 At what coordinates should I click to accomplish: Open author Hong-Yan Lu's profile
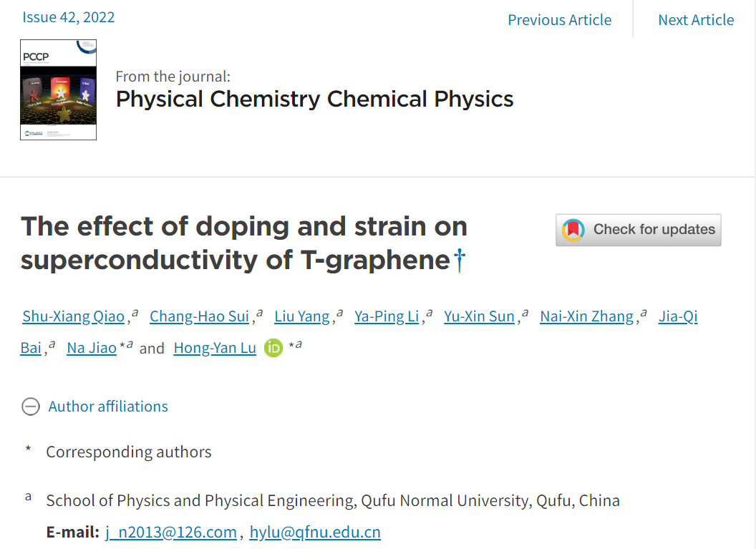[215, 348]
